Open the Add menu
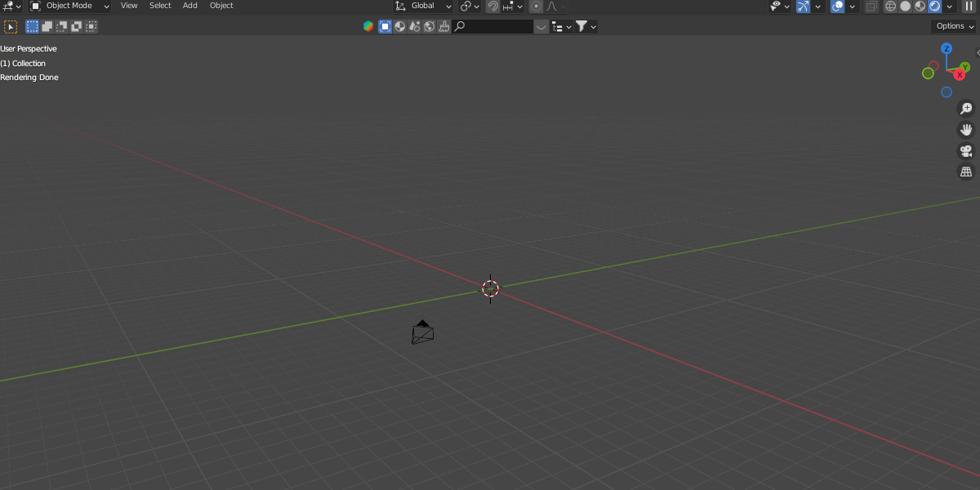This screenshot has height=490, width=980. coord(190,6)
